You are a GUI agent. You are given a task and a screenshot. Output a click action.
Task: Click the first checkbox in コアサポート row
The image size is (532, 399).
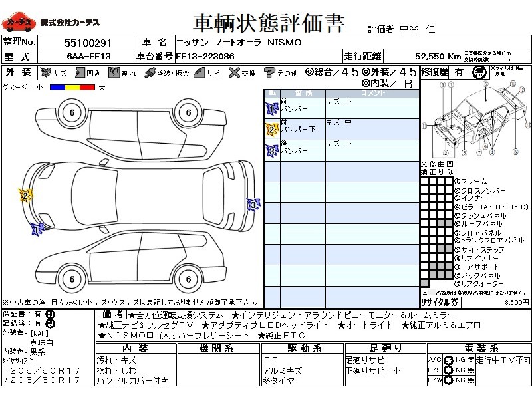coord(424,267)
